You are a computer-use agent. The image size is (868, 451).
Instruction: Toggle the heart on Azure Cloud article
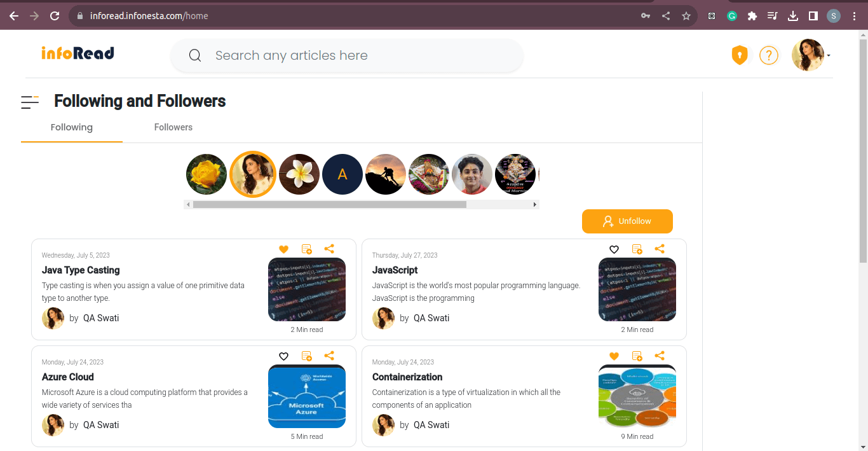point(283,356)
